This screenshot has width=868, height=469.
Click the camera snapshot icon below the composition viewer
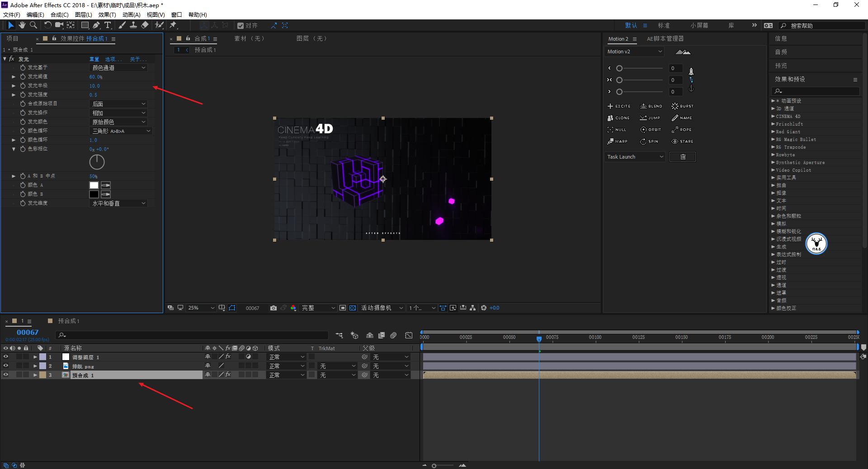pyautogui.click(x=273, y=308)
